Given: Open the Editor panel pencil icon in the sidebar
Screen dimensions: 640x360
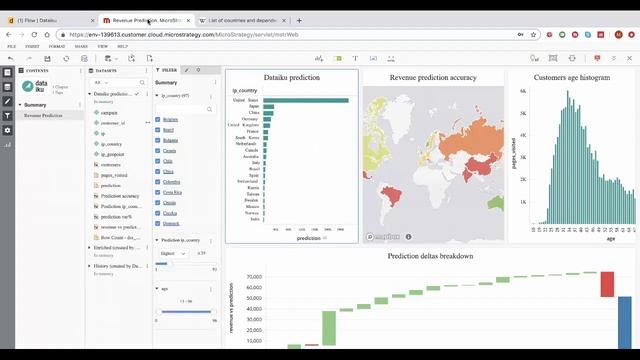Looking at the screenshot, I should [7, 101].
